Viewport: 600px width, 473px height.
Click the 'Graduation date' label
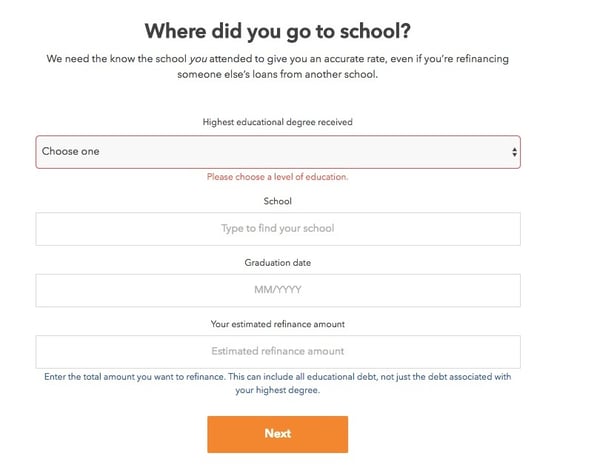click(x=278, y=263)
